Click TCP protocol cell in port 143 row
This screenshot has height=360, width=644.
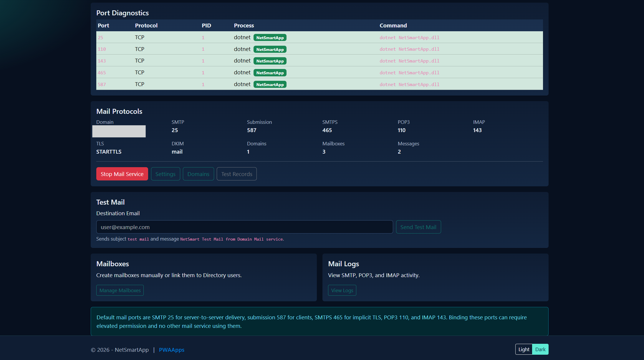(140, 61)
